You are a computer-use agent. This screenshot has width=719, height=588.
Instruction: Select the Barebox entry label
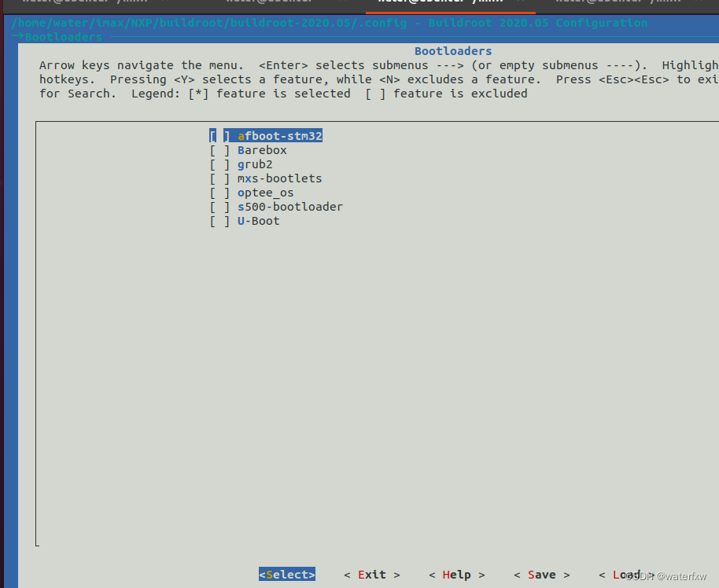262,150
